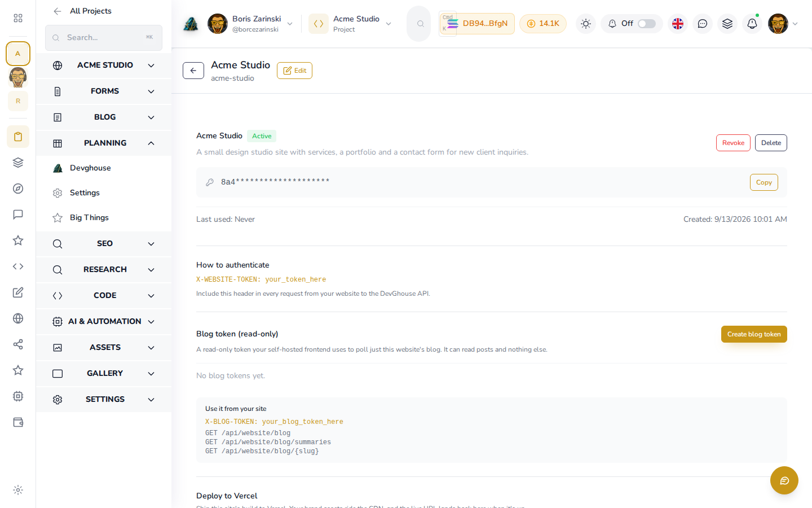
Task: Expand the GALLERY sidebar section
Action: (104, 373)
